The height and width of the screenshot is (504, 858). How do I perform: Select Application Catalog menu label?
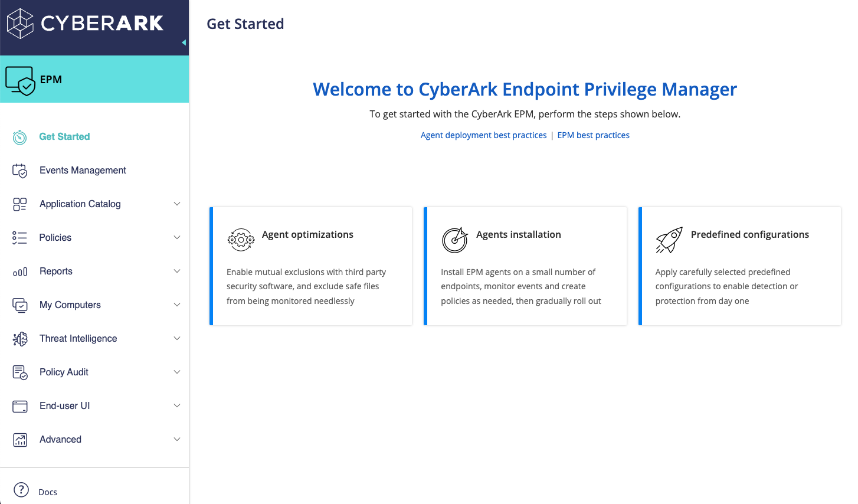pos(80,204)
